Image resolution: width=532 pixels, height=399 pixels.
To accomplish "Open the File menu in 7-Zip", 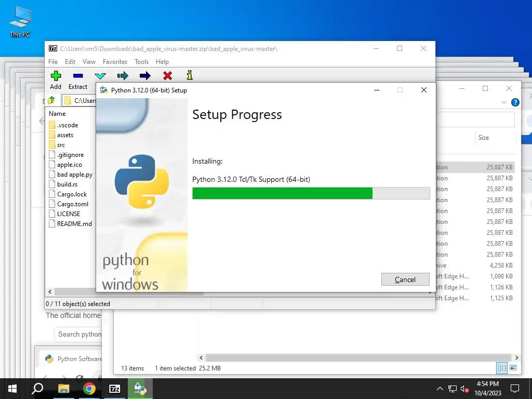I will [x=53, y=62].
